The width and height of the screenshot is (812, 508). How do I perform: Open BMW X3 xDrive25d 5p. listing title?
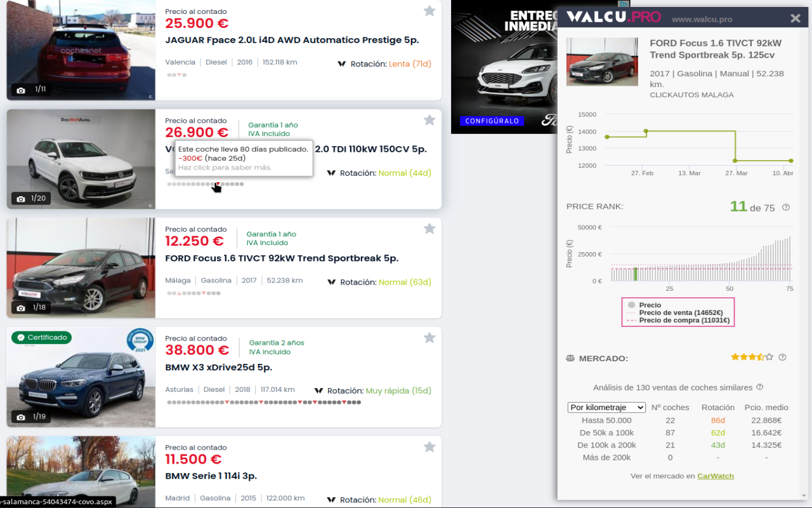[218, 368]
